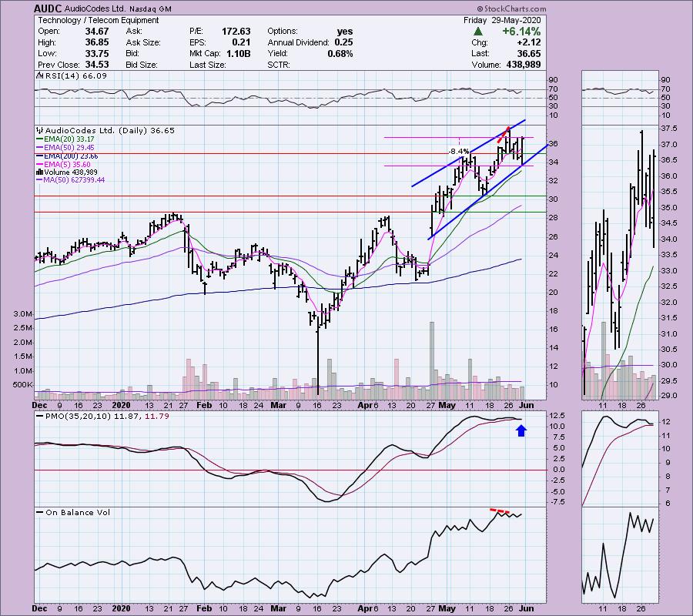This screenshot has height=616, width=693.
Task: Click the 35.0 label on the zoomed price axis
Action: (668, 207)
